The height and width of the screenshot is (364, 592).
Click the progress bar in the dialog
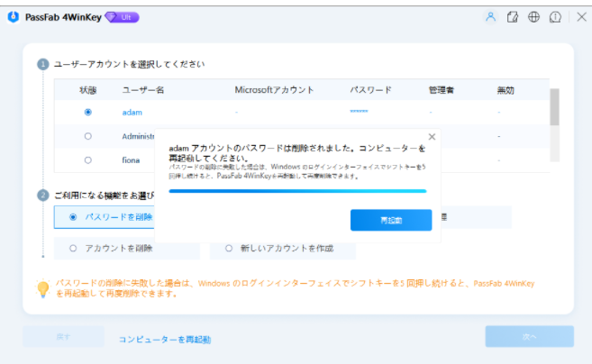point(297,191)
